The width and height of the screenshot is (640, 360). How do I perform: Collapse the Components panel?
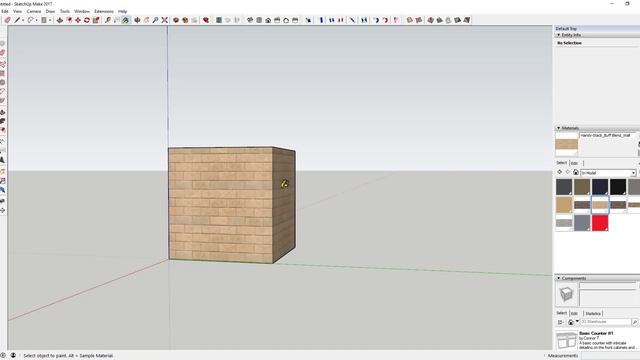coord(558,278)
